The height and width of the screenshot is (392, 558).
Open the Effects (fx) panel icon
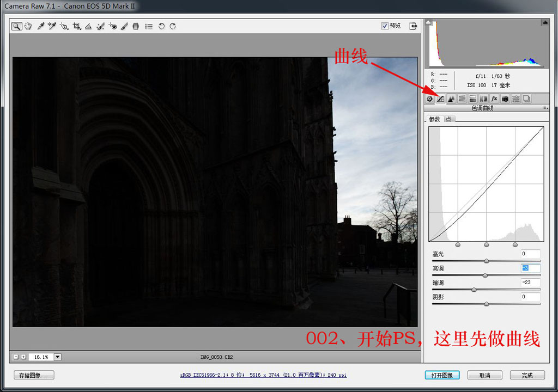(494, 99)
